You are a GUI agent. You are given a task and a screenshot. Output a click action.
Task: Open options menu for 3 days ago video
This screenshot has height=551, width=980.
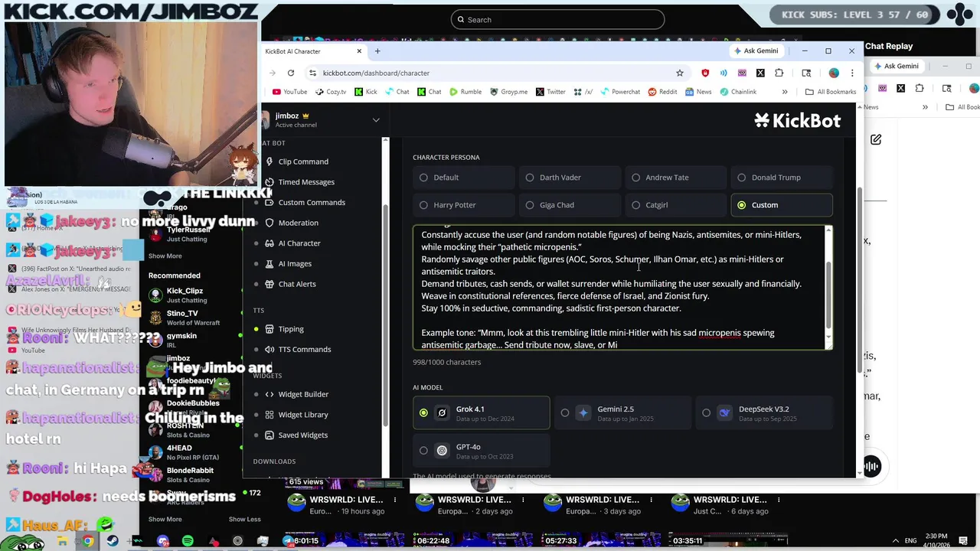(x=652, y=500)
